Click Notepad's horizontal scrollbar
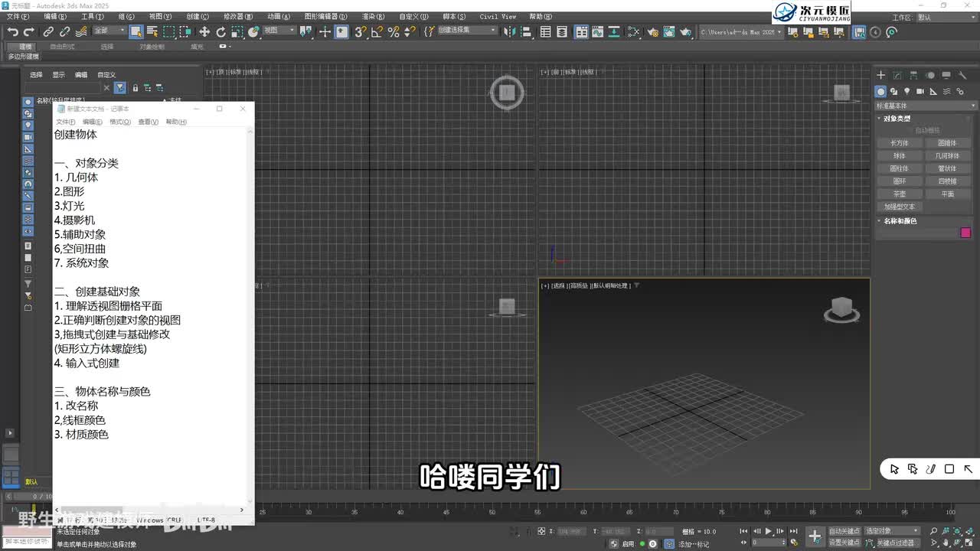 (149, 510)
